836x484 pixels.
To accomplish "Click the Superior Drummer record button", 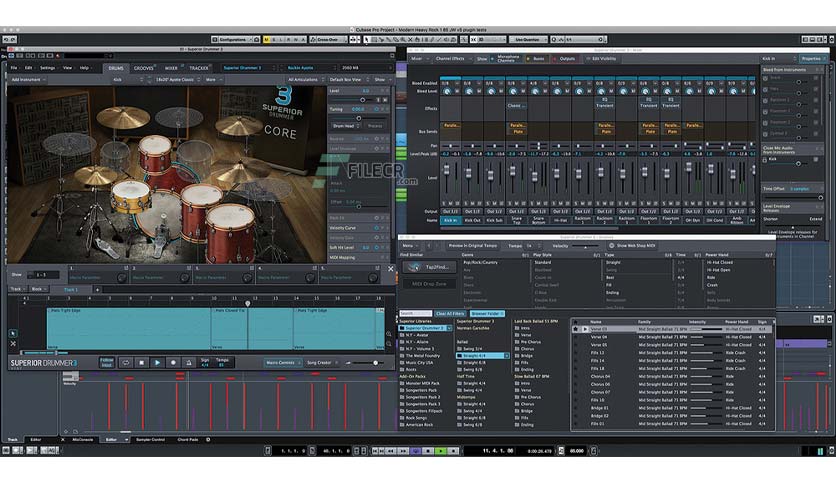I will click(173, 363).
